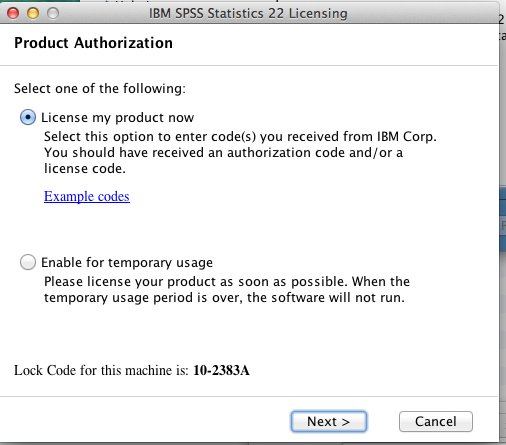The width and height of the screenshot is (506, 445).
Task: Click the background window strip at the right edge
Action: tap(503, 220)
